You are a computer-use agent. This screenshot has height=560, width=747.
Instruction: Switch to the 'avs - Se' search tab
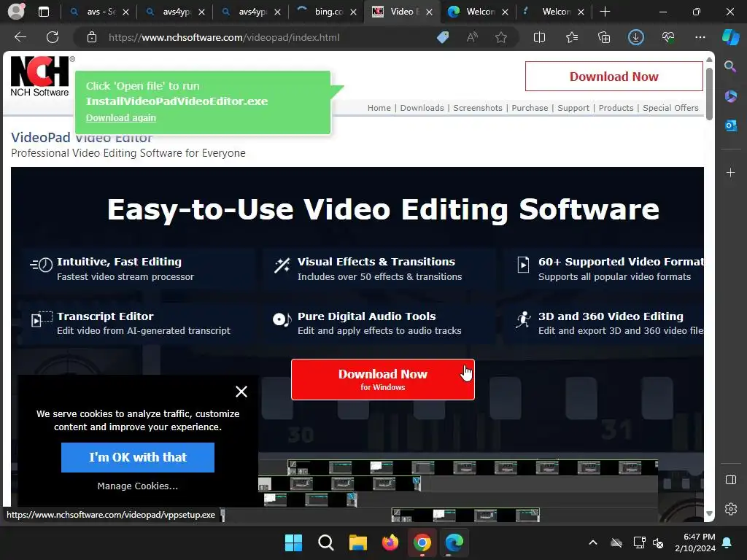(x=101, y=12)
